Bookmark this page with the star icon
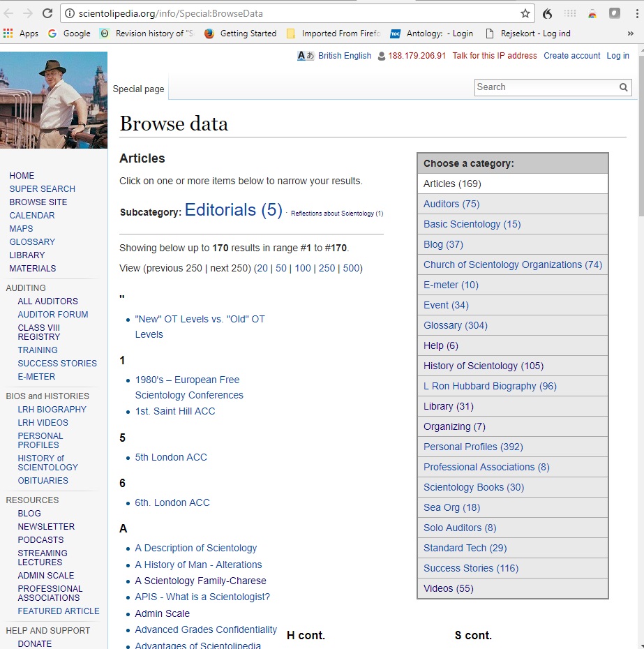 coord(525,13)
